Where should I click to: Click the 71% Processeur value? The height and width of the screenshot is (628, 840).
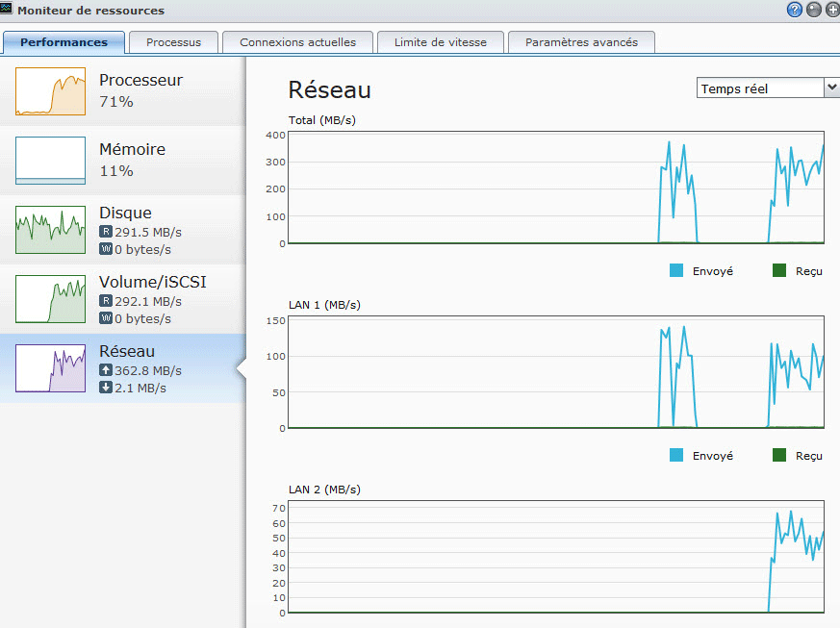tap(116, 102)
